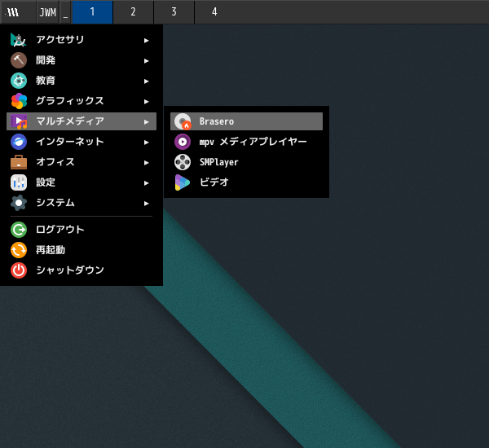
Task: Choose 再起動 to reboot
Action: tap(81, 250)
